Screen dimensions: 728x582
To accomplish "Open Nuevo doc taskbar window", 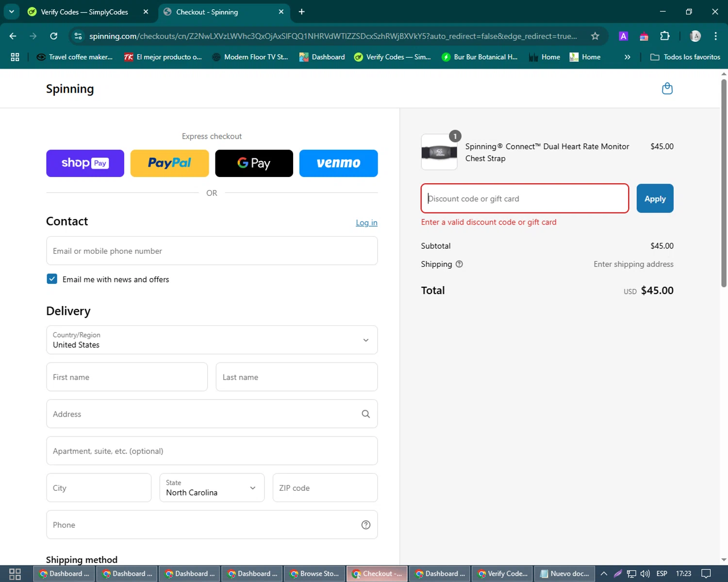I will (565, 574).
